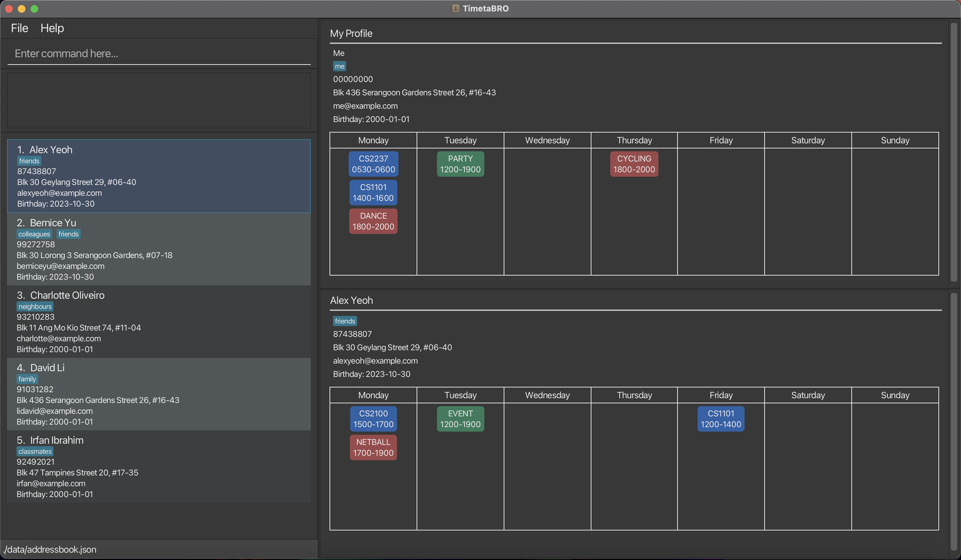Click My Profile scrollbar on right edge

pos(954,153)
